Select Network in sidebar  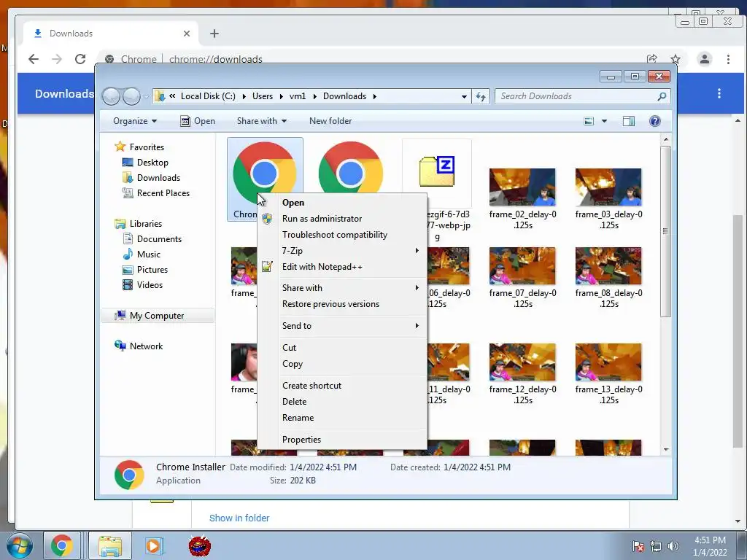click(x=146, y=346)
